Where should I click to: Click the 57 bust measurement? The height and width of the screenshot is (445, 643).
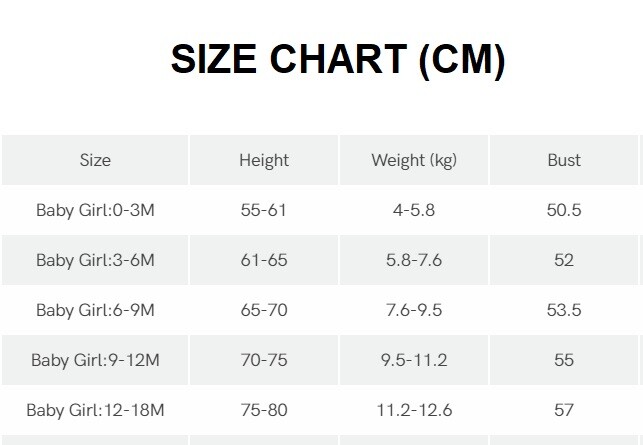[x=564, y=410]
